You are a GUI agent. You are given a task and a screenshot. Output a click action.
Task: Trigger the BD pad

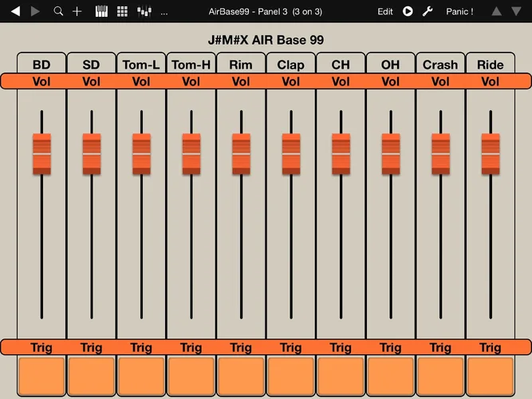coord(41,377)
